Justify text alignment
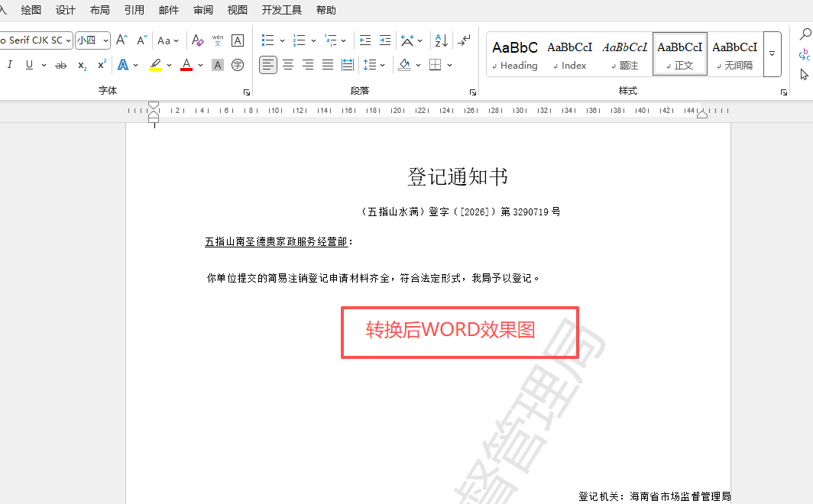The height and width of the screenshot is (504, 813). coord(328,65)
